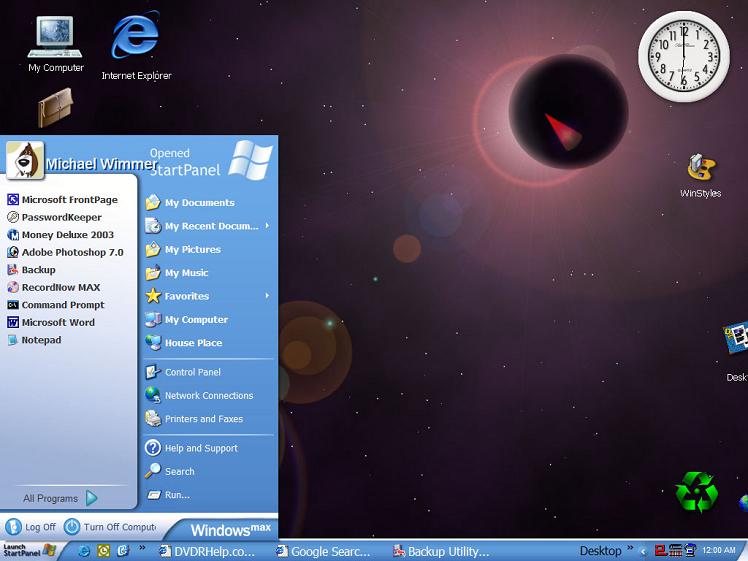Click the third quick launch icon
This screenshot has width=748, height=561.
(x=123, y=551)
